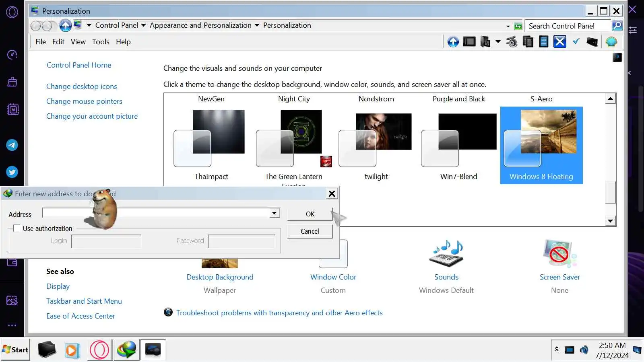Select the Green Lantern theme thumbnail
Image resolution: width=644 pixels, height=362 pixels.
tap(294, 138)
